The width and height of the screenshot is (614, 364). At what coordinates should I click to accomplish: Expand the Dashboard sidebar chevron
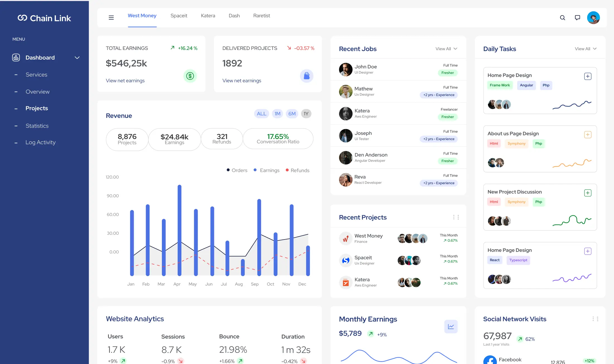(77, 58)
